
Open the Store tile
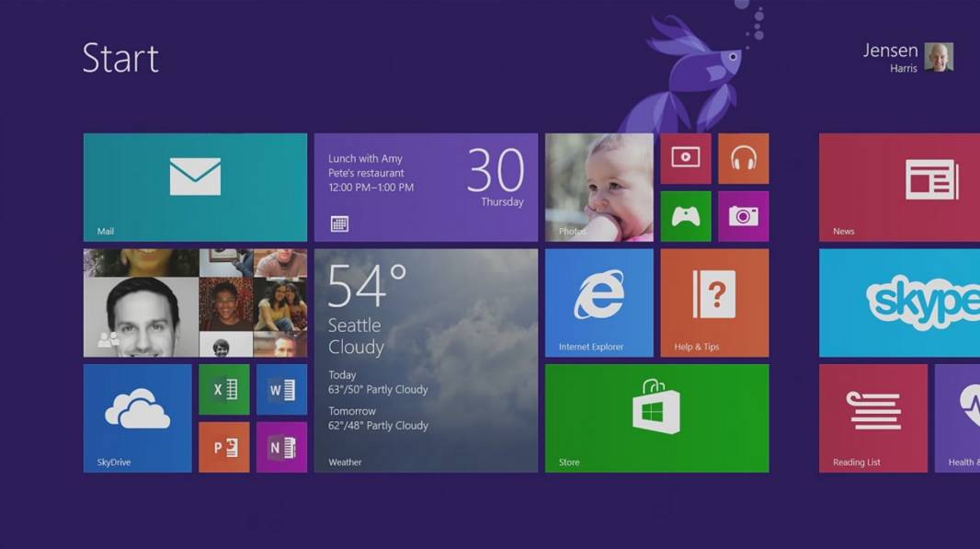coord(657,418)
